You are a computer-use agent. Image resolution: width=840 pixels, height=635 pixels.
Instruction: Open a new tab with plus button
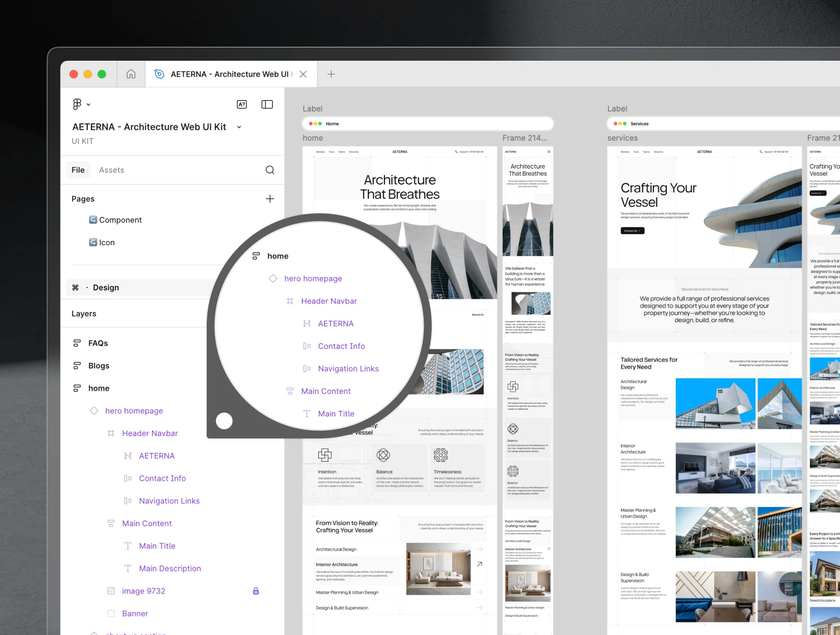pos(331,74)
